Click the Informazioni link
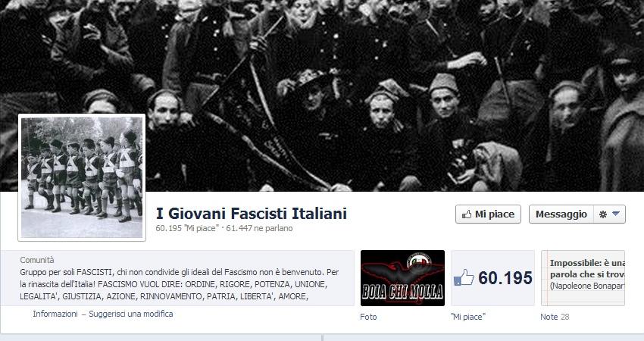 click(55, 314)
